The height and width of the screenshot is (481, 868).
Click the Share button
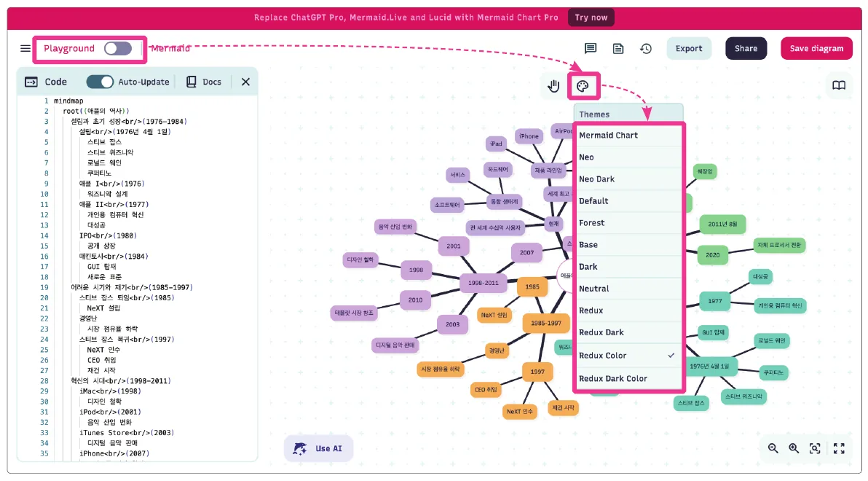point(746,48)
